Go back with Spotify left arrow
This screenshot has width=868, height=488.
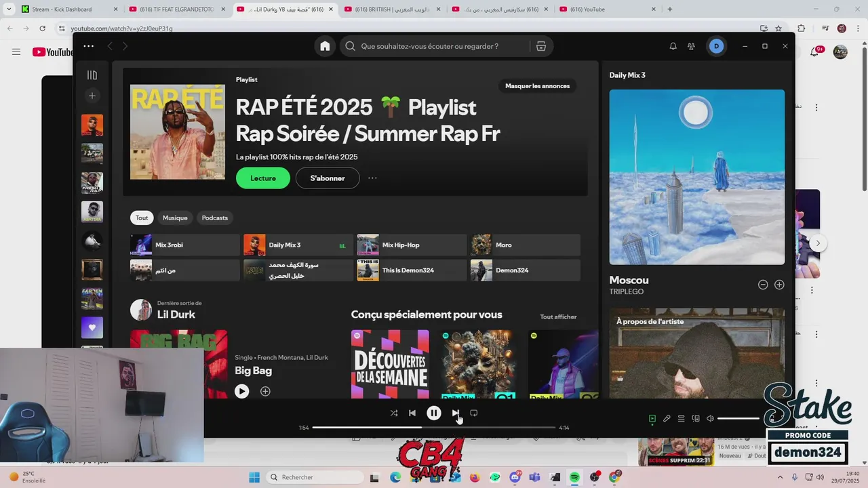[x=110, y=46]
